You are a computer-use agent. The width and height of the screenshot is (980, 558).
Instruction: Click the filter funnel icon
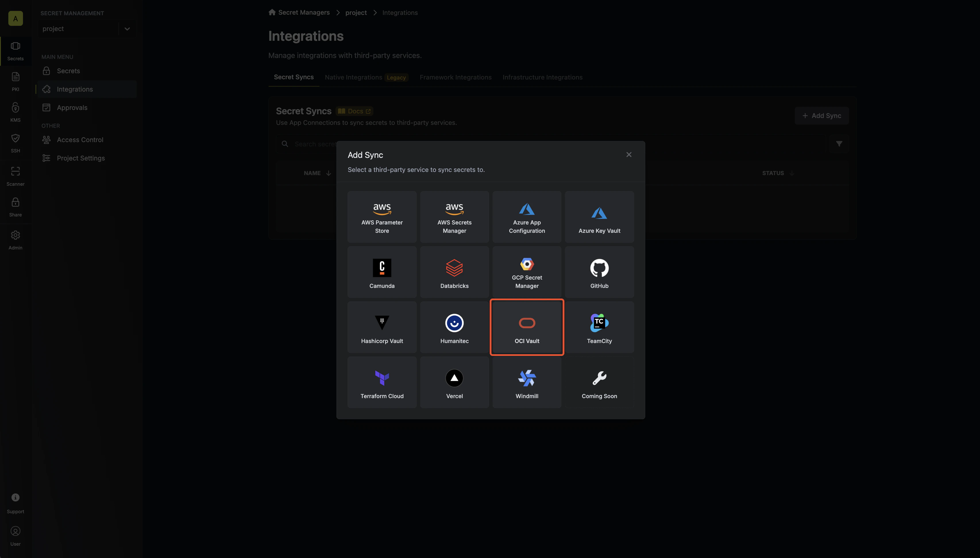pos(839,144)
